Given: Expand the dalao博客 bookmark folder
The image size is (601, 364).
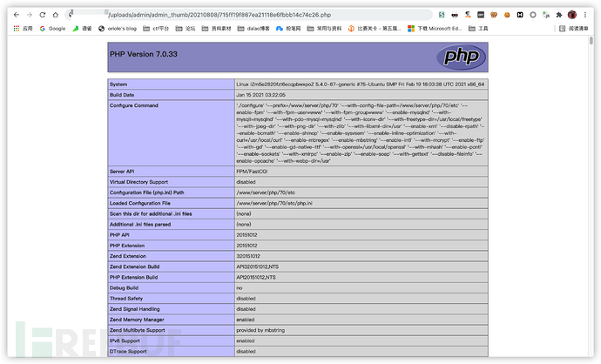Looking at the screenshot, I should point(253,29).
